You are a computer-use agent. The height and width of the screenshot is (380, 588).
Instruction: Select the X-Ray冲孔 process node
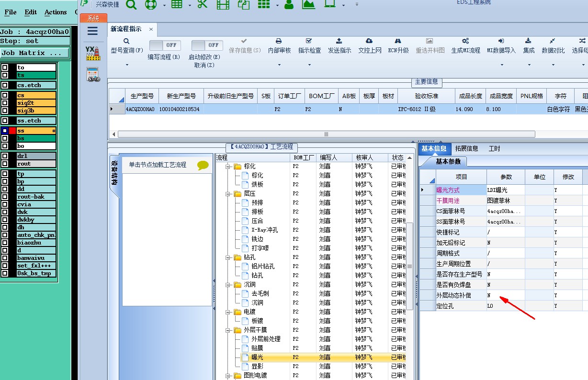click(x=264, y=230)
